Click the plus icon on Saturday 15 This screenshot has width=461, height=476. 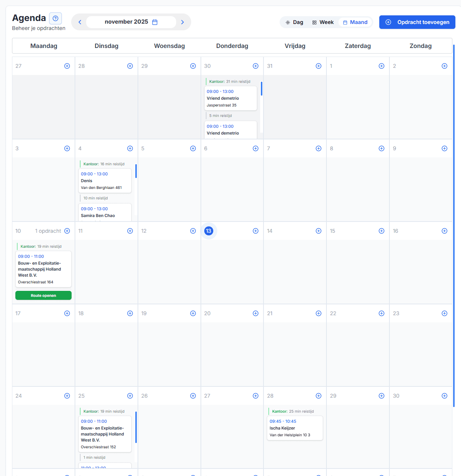pos(381,231)
